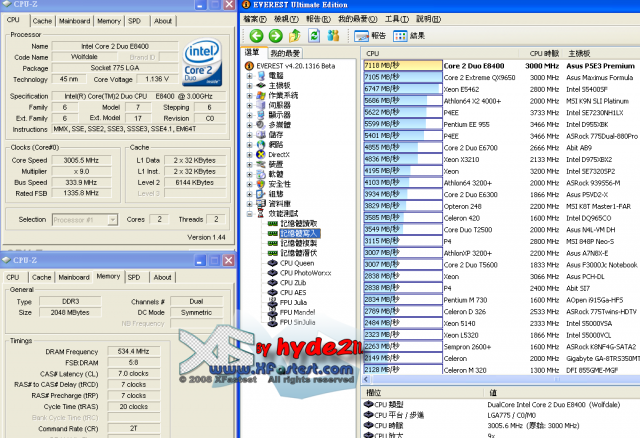Viewport: 640px width, 438px height.
Task: Click the Up level arrow icon
Action: pos(295,36)
